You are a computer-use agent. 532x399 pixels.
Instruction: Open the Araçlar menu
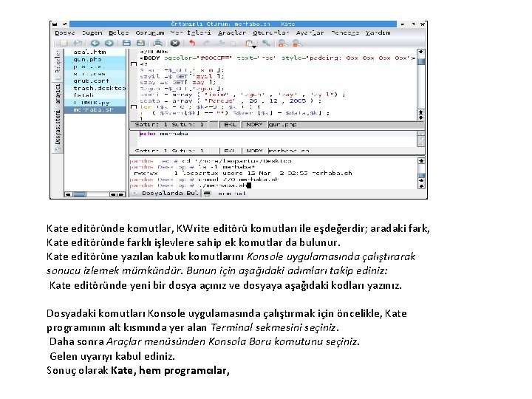pyautogui.click(x=232, y=33)
